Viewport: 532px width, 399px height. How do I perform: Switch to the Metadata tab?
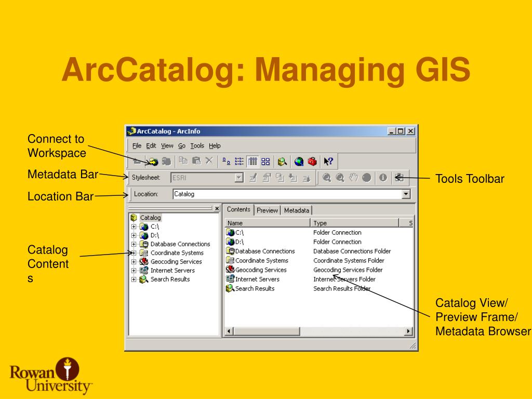tap(297, 210)
